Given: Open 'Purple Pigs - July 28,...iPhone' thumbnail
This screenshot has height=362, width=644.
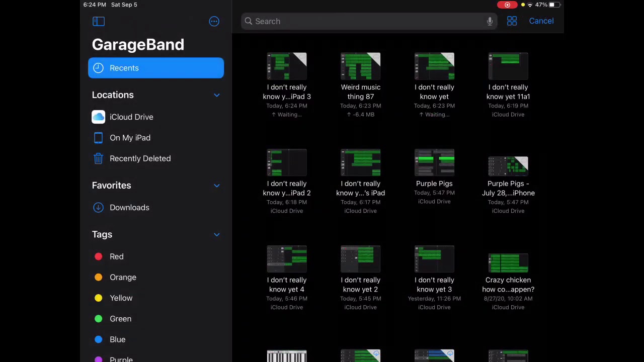Looking at the screenshot, I should coord(508,166).
